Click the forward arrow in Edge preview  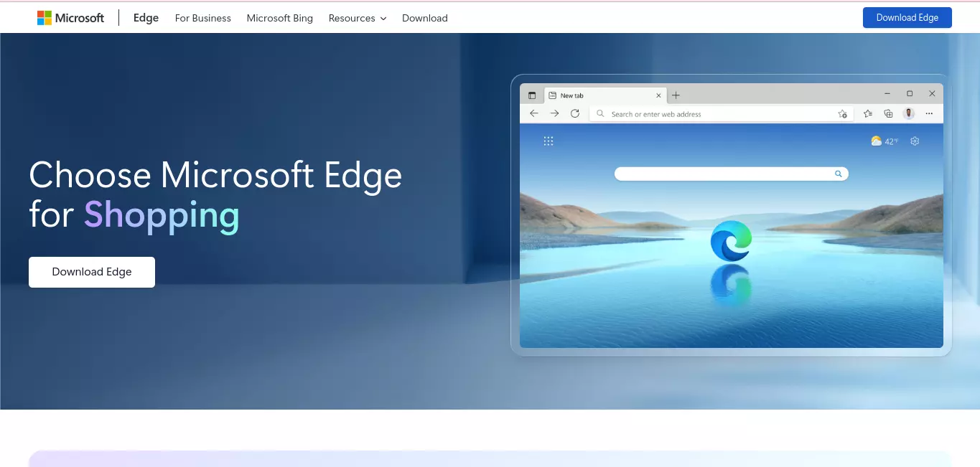(554, 113)
